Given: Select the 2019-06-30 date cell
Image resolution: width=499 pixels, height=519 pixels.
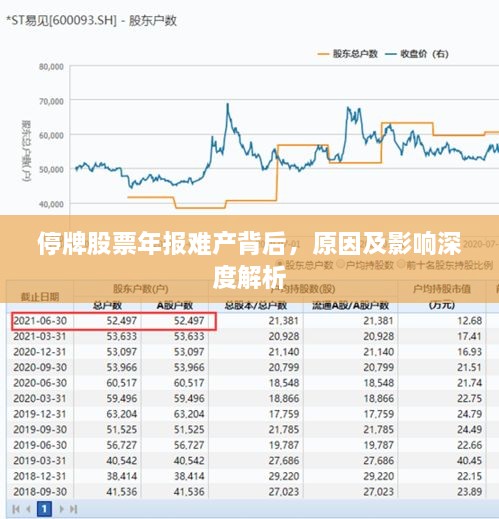Looking at the screenshot, I should pyautogui.click(x=40, y=445).
